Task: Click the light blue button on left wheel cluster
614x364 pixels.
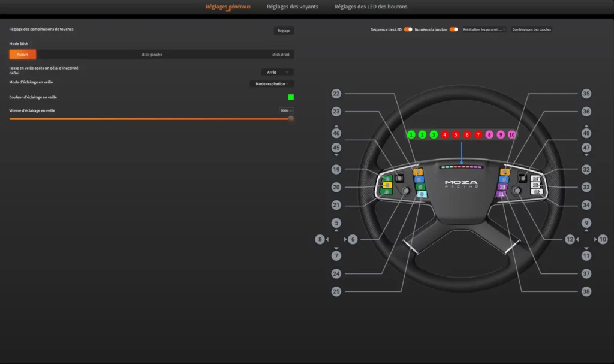Action: coord(422,194)
